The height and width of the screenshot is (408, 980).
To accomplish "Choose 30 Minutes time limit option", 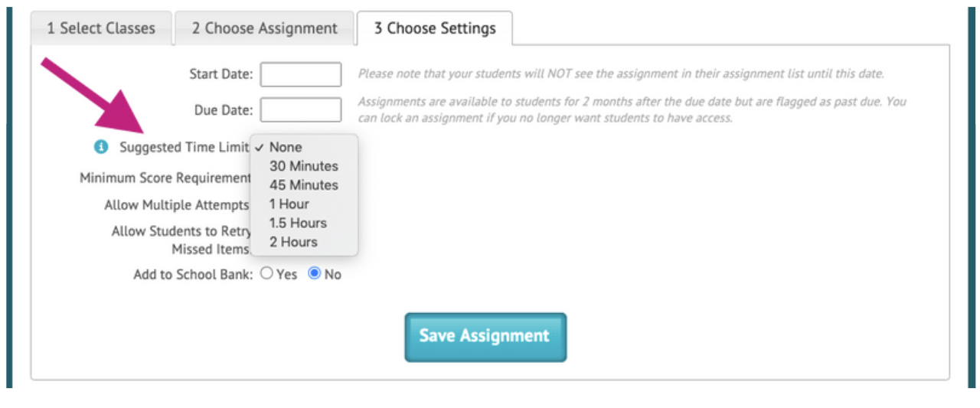I will (x=304, y=166).
